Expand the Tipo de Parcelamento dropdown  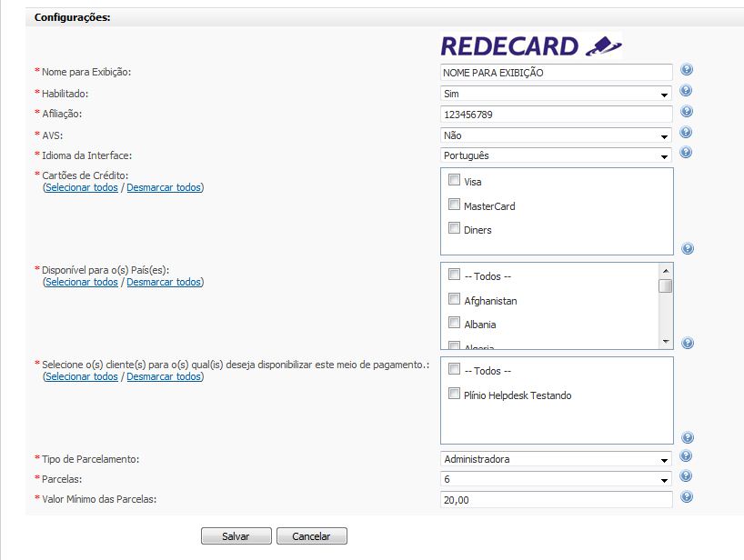point(556,459)
